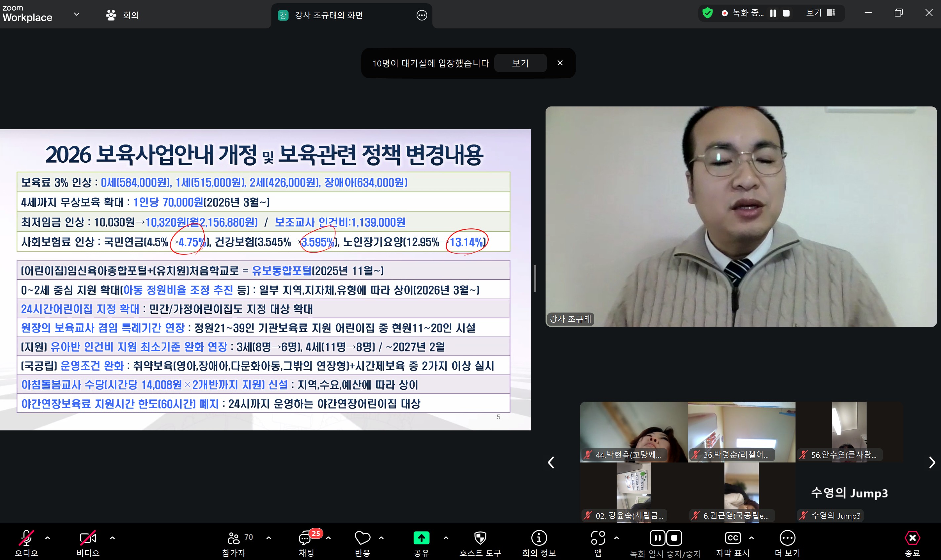Open the 앱 apps panel
This screenshot has height=560, width=941.
pos(598,541)
